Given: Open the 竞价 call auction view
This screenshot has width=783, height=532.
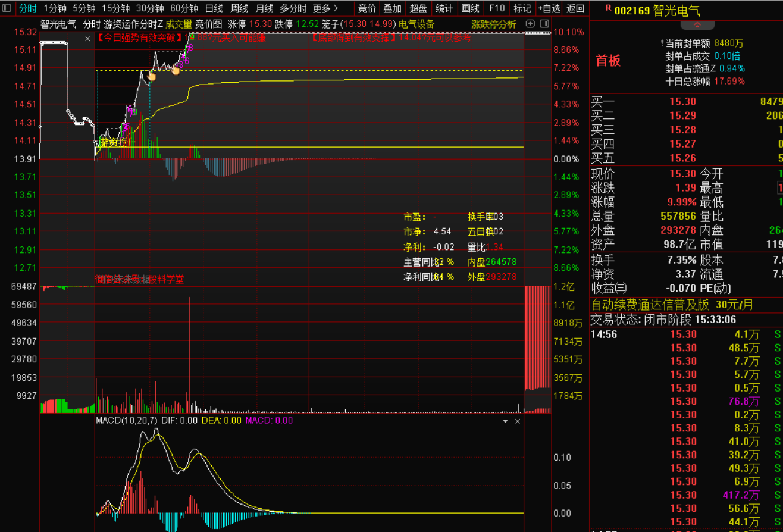Looking at the screenshot, I should (367, 9).
